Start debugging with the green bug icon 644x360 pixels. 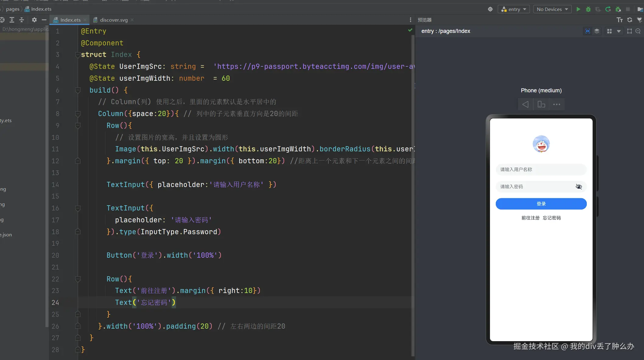[x=588, y=9]
